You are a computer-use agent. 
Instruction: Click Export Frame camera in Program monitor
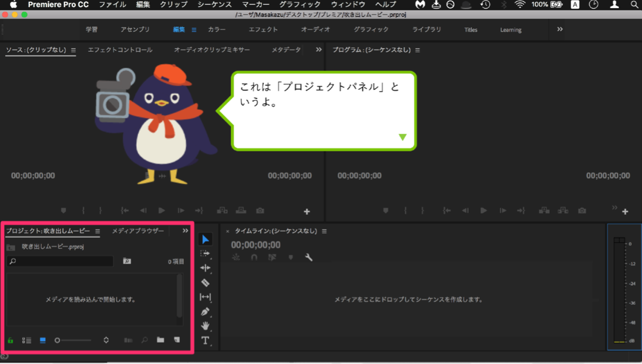point(582,211)
